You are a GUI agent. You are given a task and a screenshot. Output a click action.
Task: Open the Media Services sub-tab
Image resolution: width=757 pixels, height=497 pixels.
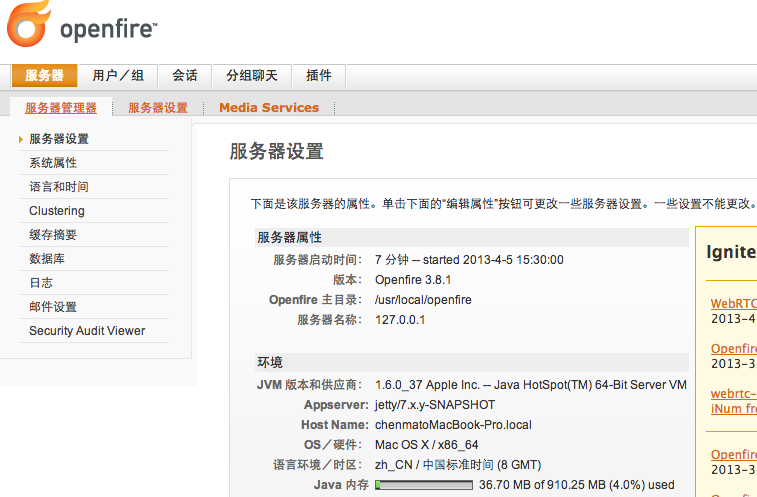269,108
